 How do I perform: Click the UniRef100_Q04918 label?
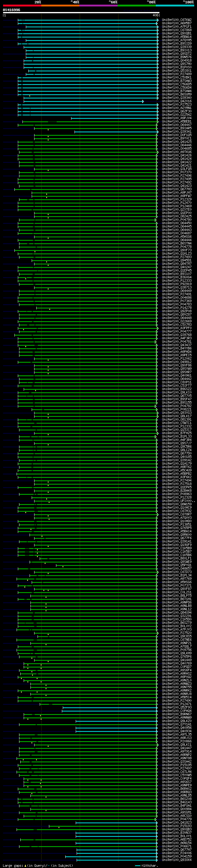pos(177,61)
